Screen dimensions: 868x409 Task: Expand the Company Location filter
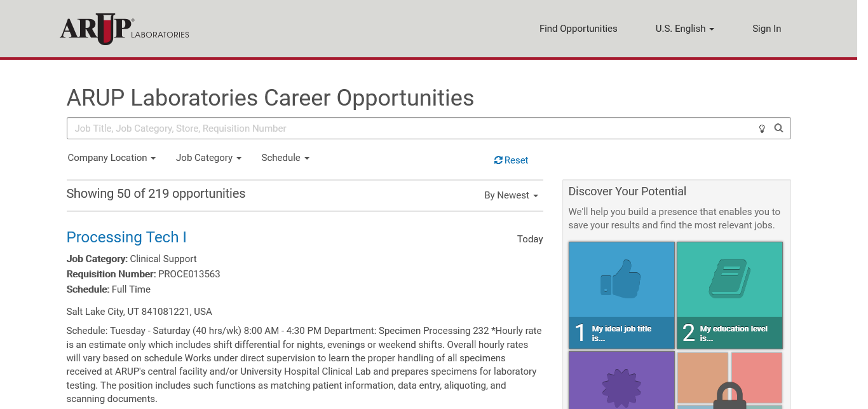(x=111, y=158)
